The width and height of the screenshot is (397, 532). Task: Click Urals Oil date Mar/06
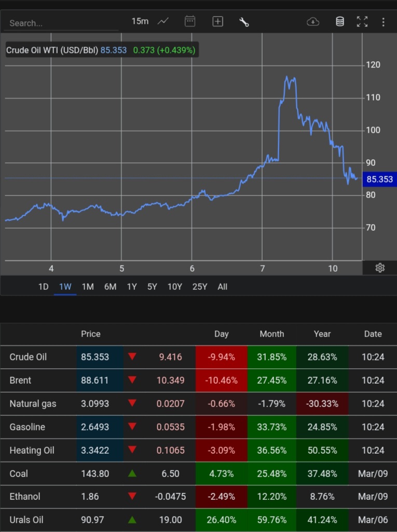pos(373,520)
